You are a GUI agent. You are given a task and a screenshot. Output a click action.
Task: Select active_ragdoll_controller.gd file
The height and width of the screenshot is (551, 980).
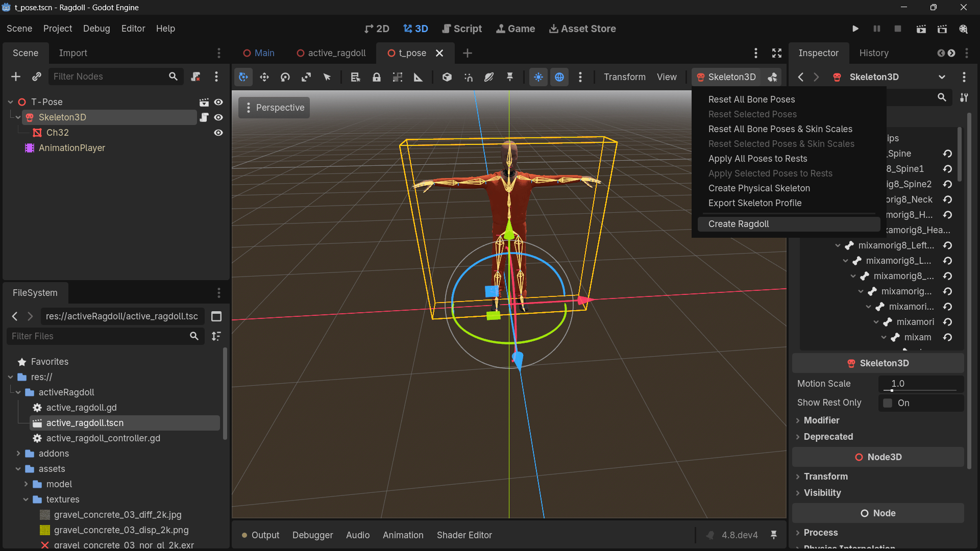[x=103, y=438]
